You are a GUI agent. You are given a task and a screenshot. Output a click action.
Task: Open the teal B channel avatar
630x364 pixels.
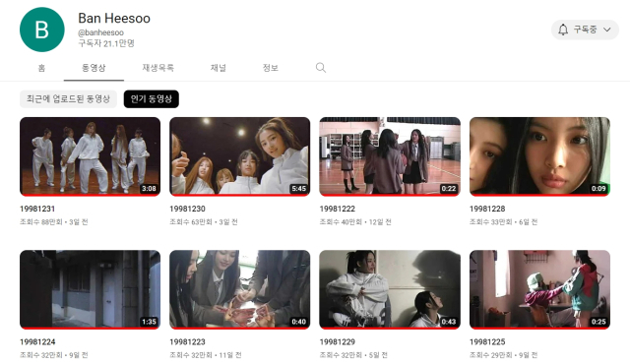point(42,30)
